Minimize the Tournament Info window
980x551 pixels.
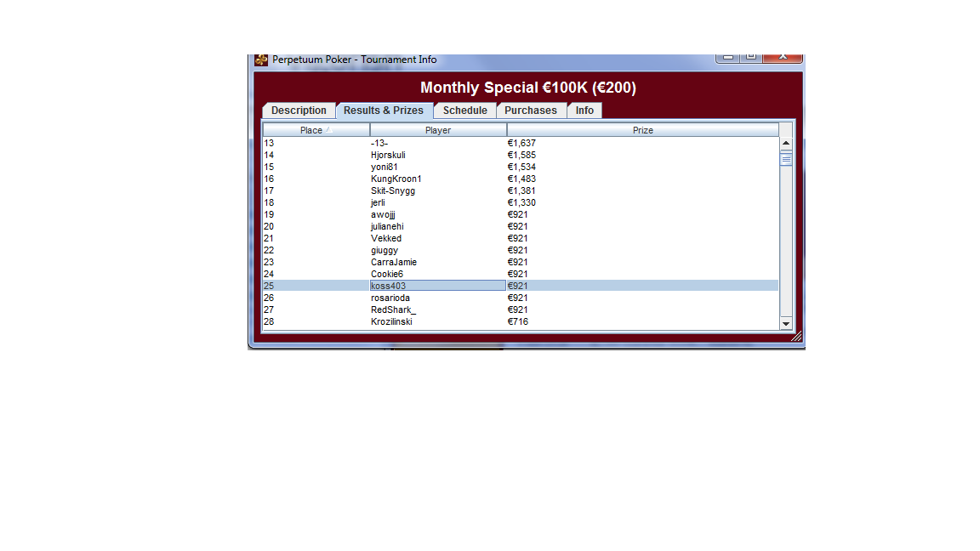(728, 57)
